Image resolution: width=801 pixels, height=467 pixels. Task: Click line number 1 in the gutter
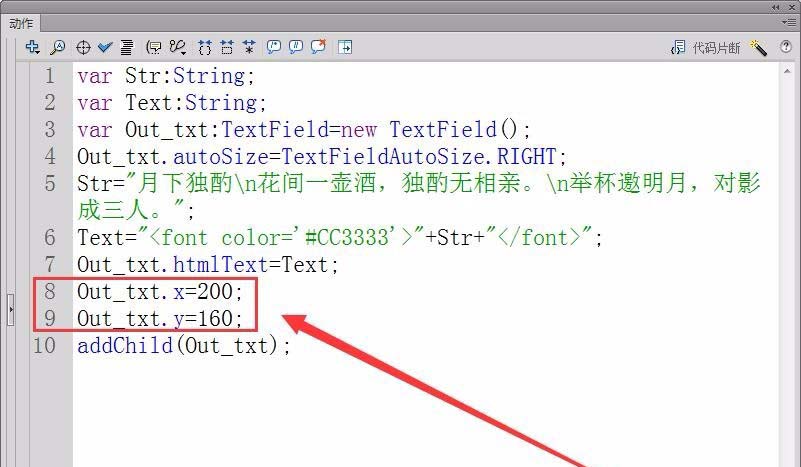tap(50, 76)
